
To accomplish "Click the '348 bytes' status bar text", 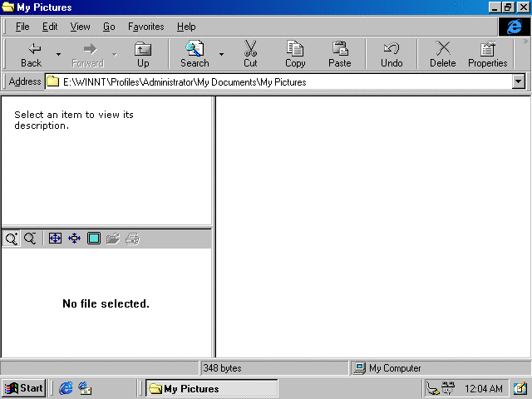I will (222, 368).
